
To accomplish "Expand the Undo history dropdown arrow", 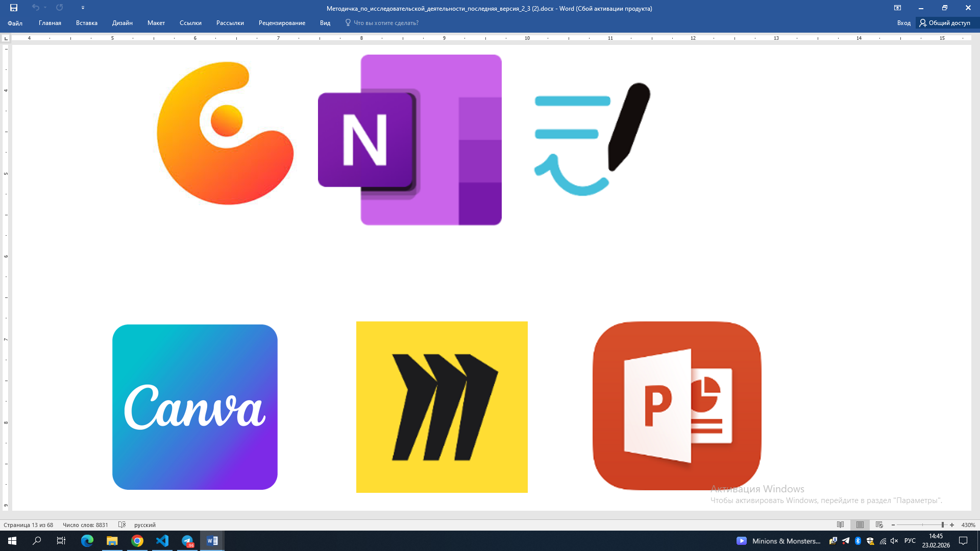I will coord(45,8).
